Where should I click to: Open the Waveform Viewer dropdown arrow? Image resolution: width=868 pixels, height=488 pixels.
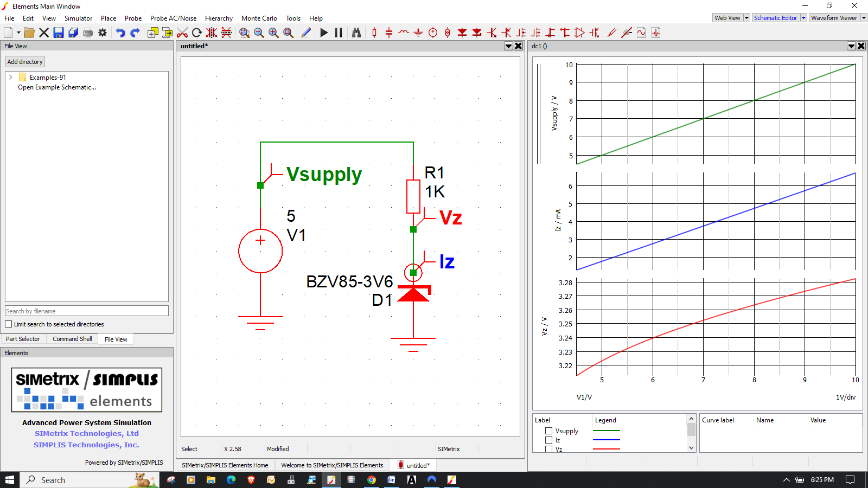864,18
